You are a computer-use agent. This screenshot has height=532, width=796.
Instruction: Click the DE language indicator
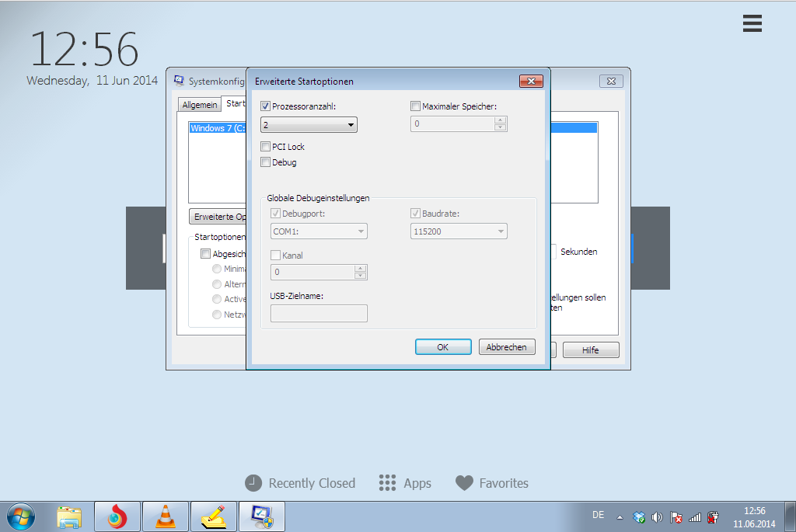tap(598, 515)
